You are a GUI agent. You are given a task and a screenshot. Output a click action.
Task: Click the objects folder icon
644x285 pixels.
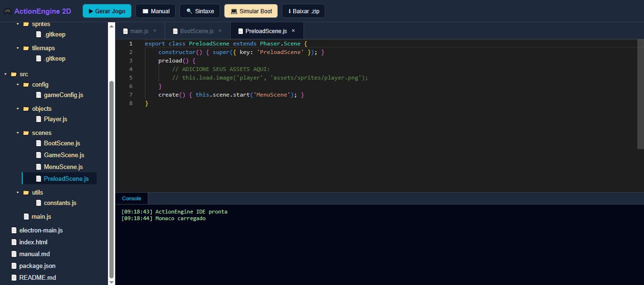pos(26,108)
